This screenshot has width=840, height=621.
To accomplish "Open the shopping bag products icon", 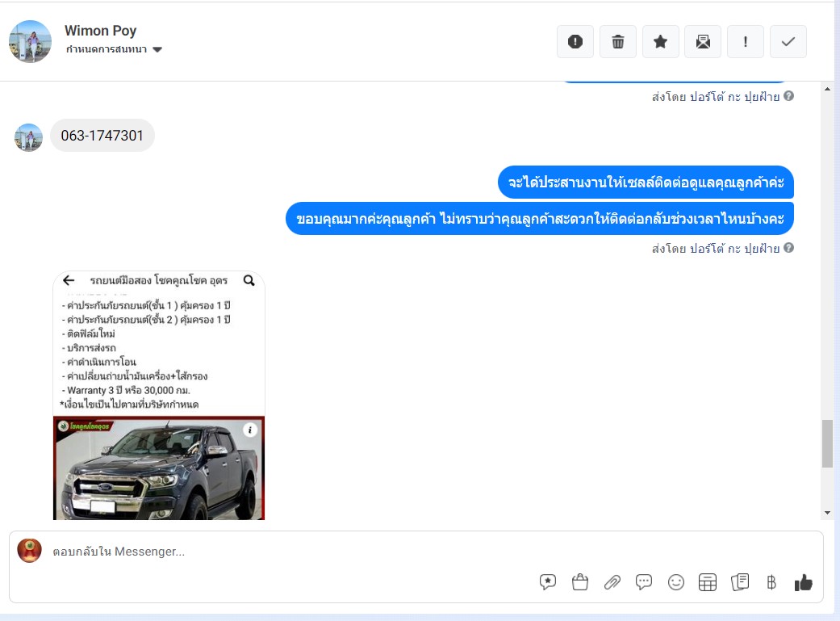I will 579,582.
